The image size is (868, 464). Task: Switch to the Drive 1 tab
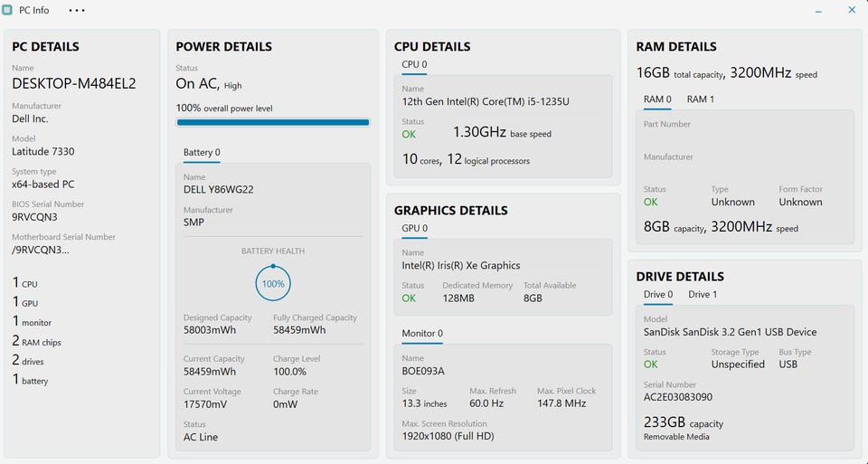click(x=703, y=295)
